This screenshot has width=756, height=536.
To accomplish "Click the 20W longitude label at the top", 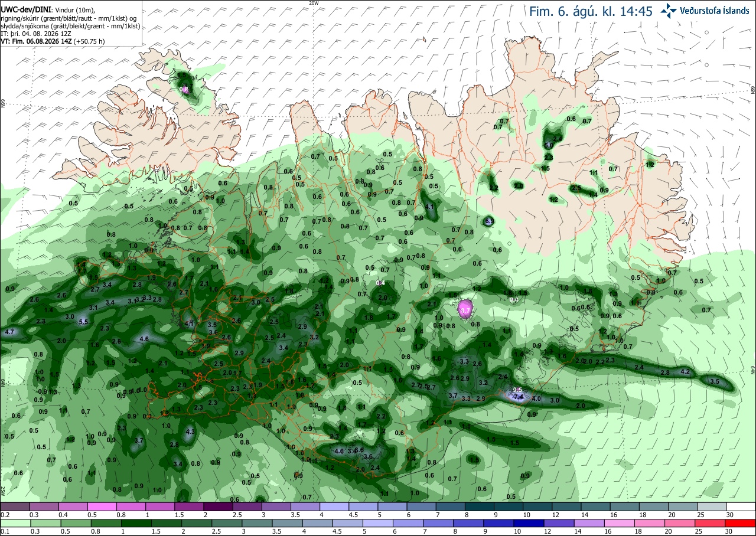I will pos(314,3).
